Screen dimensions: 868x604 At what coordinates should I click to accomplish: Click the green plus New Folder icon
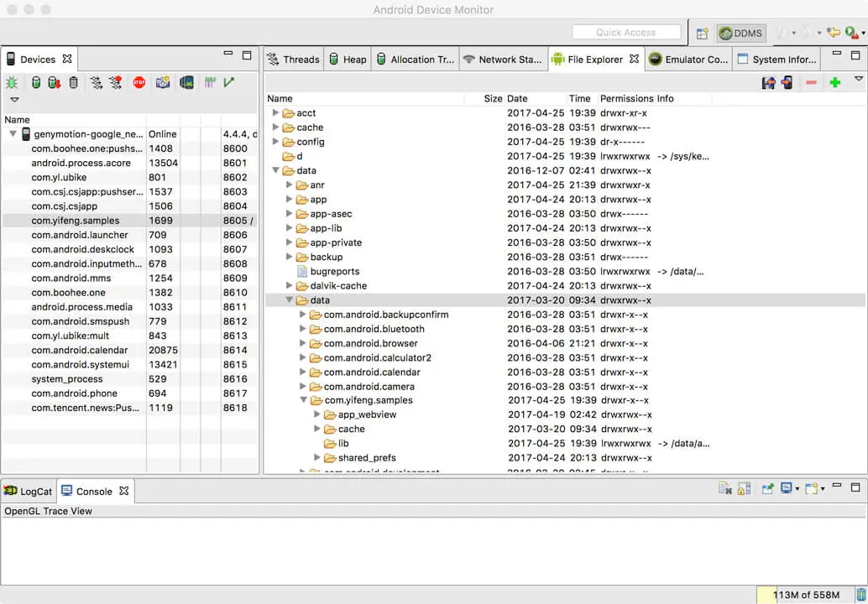click(834, 83)
